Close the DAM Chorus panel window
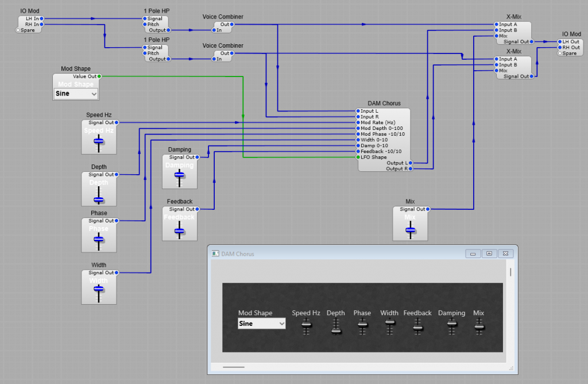Image resolution: width=588 pixels, height=384 pixels. coord(505,254)
